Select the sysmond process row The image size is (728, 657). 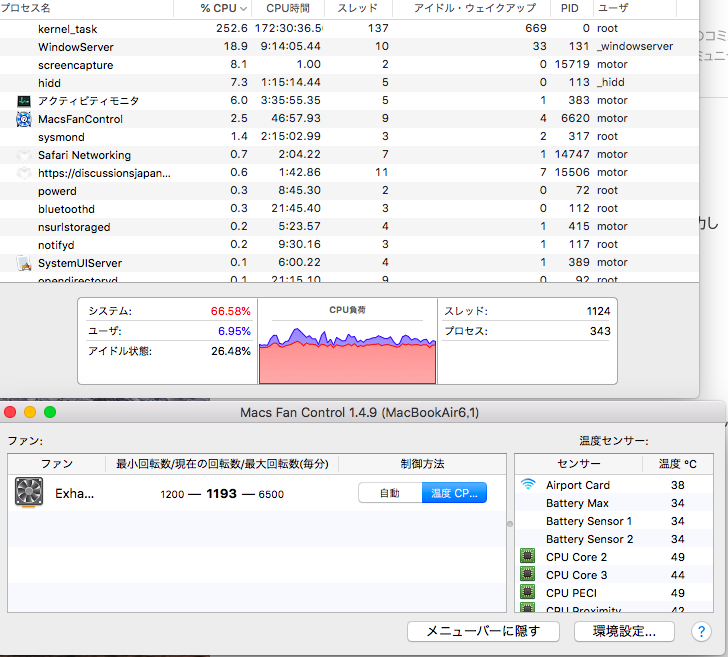[x=349, y=137]
